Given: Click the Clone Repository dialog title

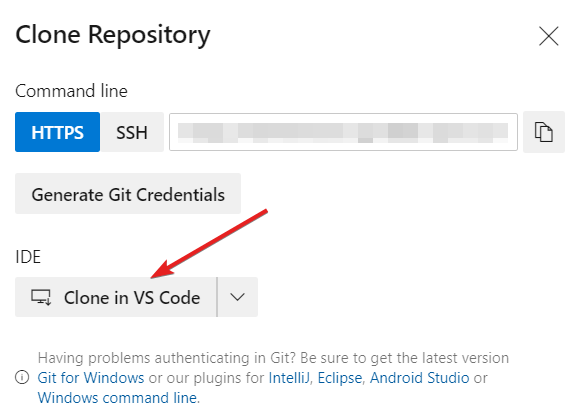Looking at the screenshot, I should pos(113,36).
